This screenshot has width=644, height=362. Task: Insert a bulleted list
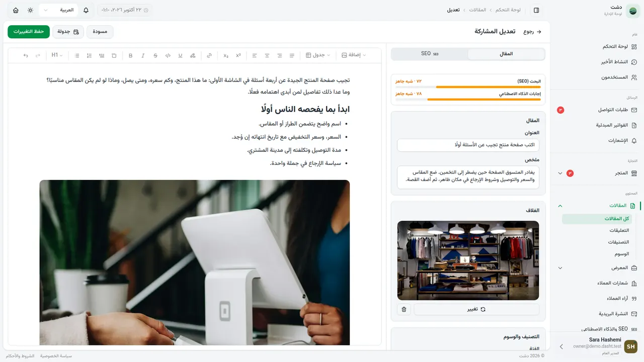point(77,55)
